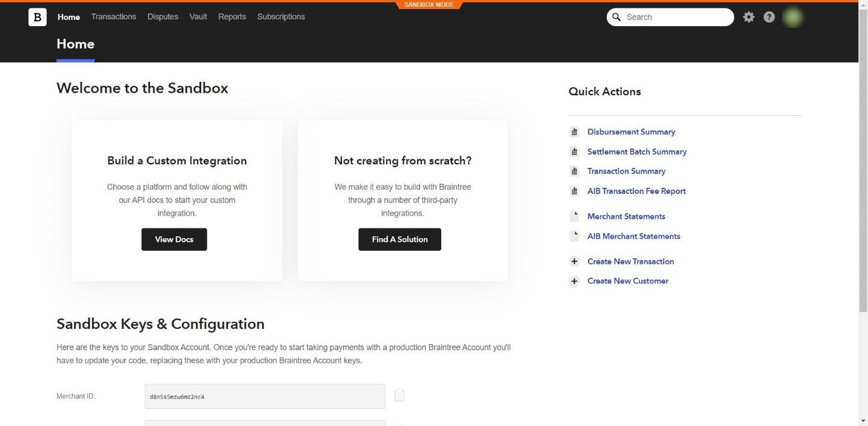Copy the Merchant ID with clipboard icon

(399, 396)
